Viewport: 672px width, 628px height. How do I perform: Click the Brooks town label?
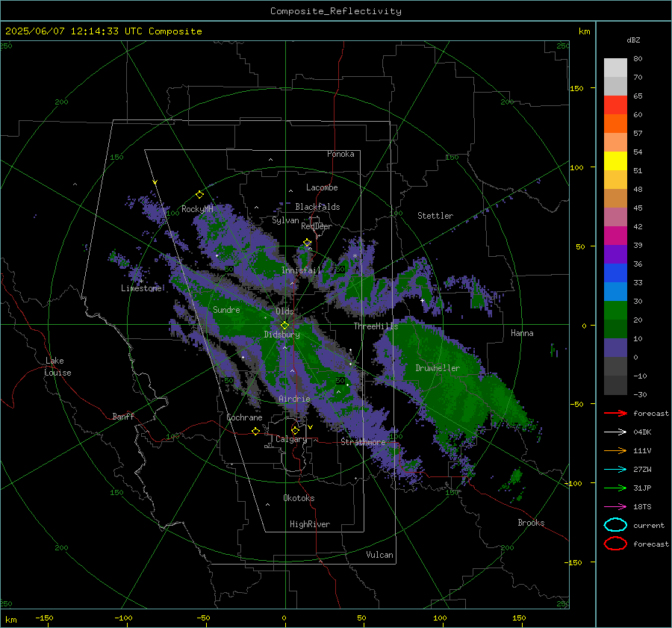(531, 523)
